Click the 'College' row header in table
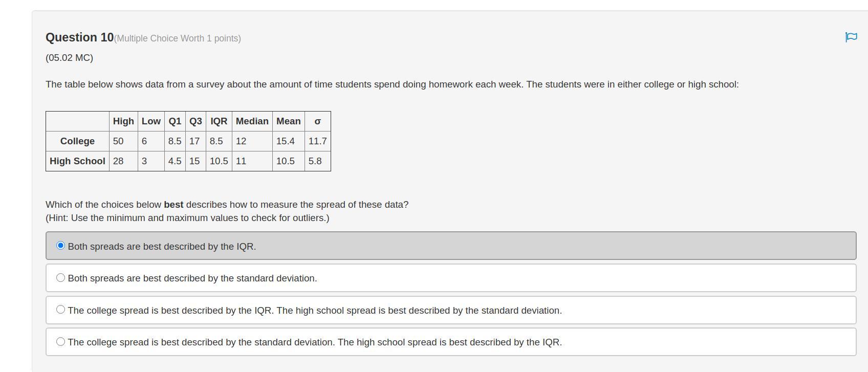Image resolution: width=868 pixels, height=372 pixels. 77,141
